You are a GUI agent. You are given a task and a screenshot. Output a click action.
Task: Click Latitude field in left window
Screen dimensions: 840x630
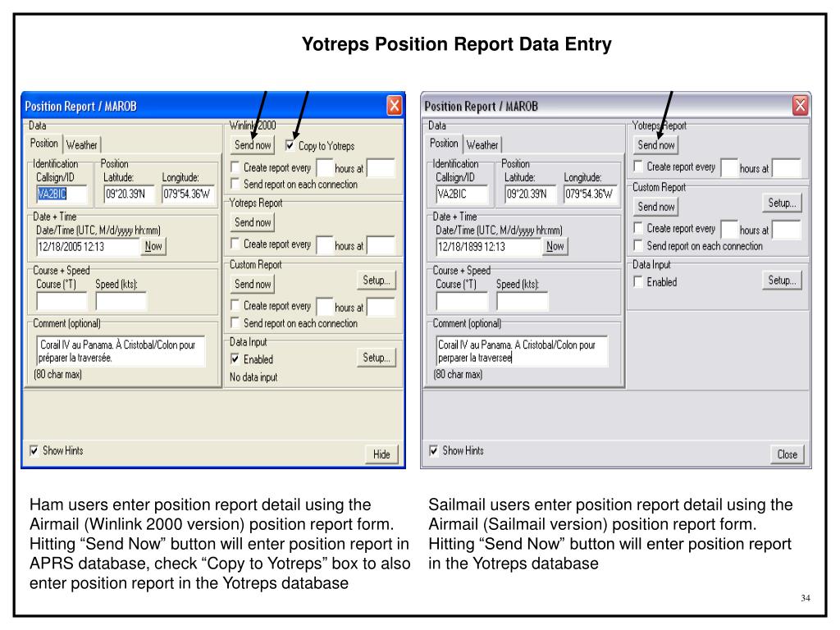click(x=129, y=194)
